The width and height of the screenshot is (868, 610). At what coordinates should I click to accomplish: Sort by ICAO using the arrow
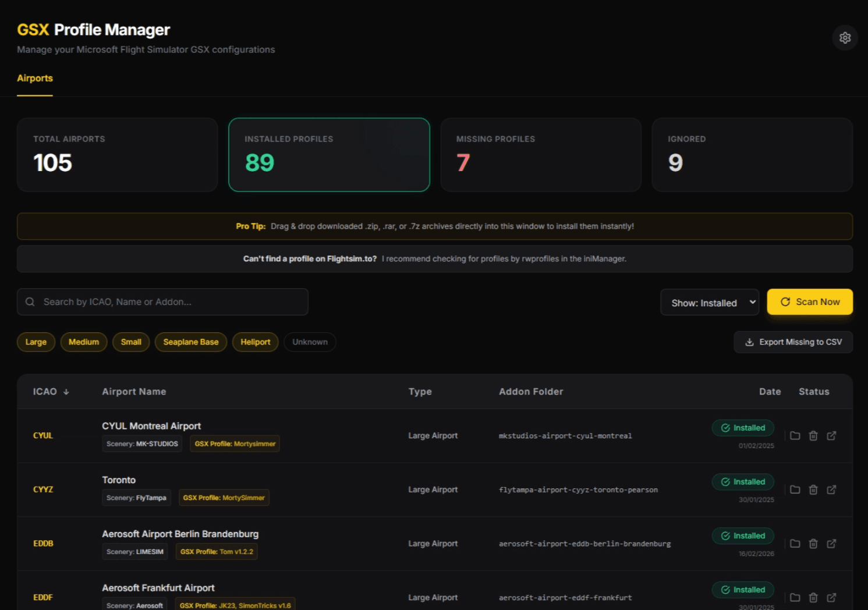tap(66, 391)
